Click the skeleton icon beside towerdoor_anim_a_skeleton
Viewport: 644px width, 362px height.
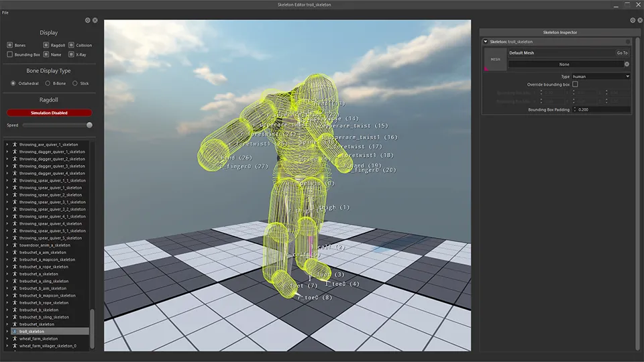pos(14,245)
